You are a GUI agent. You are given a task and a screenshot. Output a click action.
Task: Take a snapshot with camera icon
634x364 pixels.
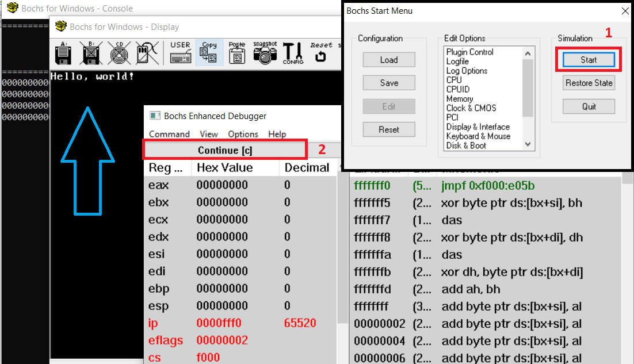click(x=265, y=53)
